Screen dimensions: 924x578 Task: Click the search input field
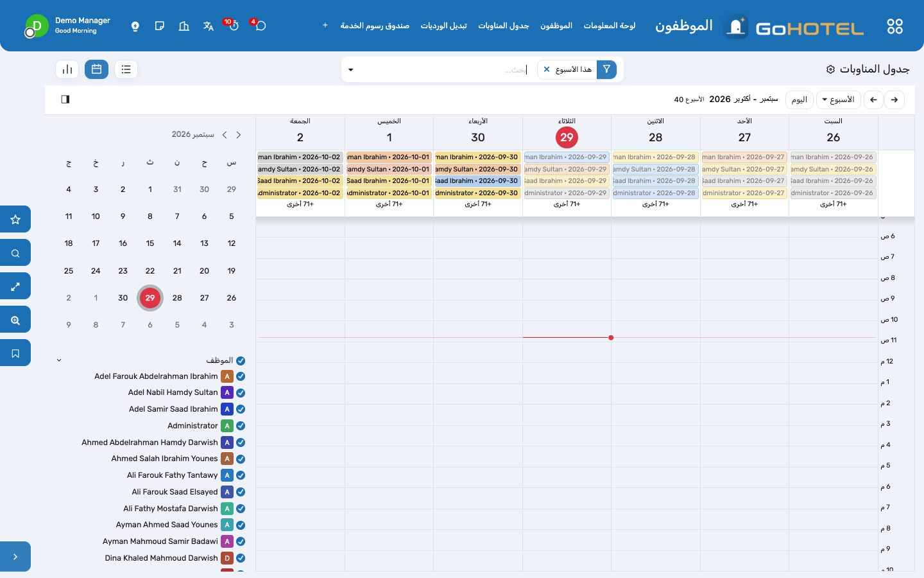[446, 69]
